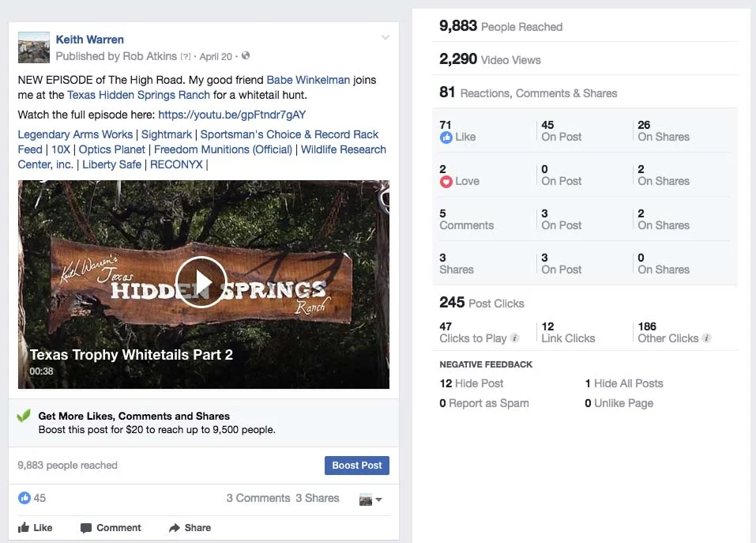
Task: Click the Boost Post button
Action: pos(357,466)
